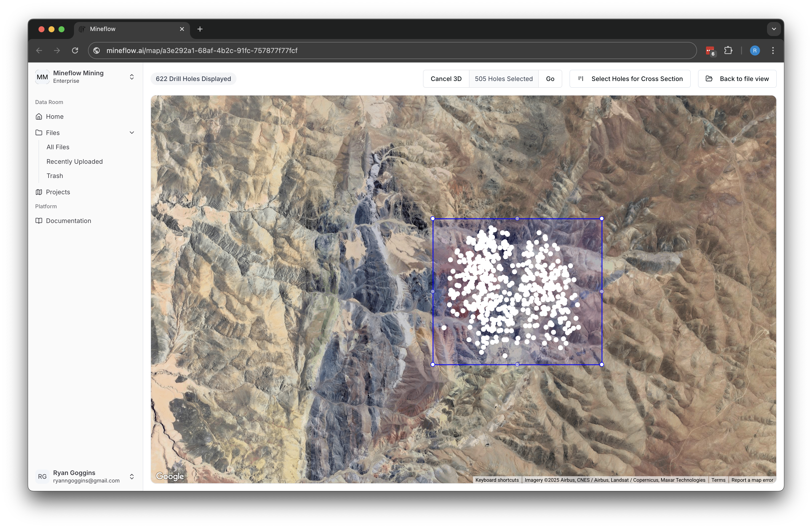Click the red extension icon showing 6 notifications

(710, 50)
